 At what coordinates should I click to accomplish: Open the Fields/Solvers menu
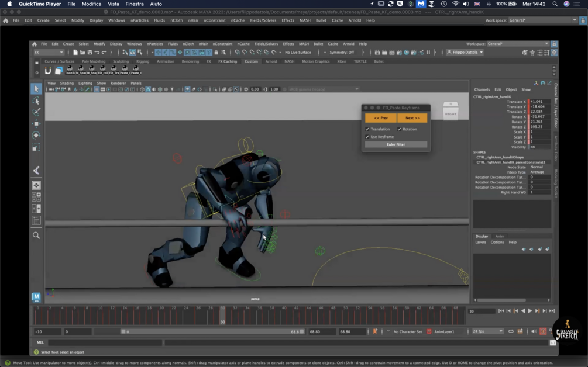(266, 44)
